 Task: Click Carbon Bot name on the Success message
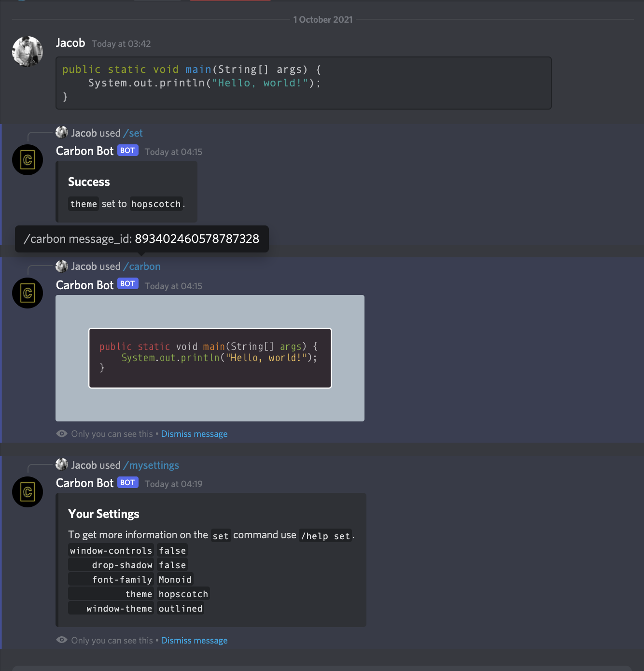pyautogui.click(x=85, y=151)
